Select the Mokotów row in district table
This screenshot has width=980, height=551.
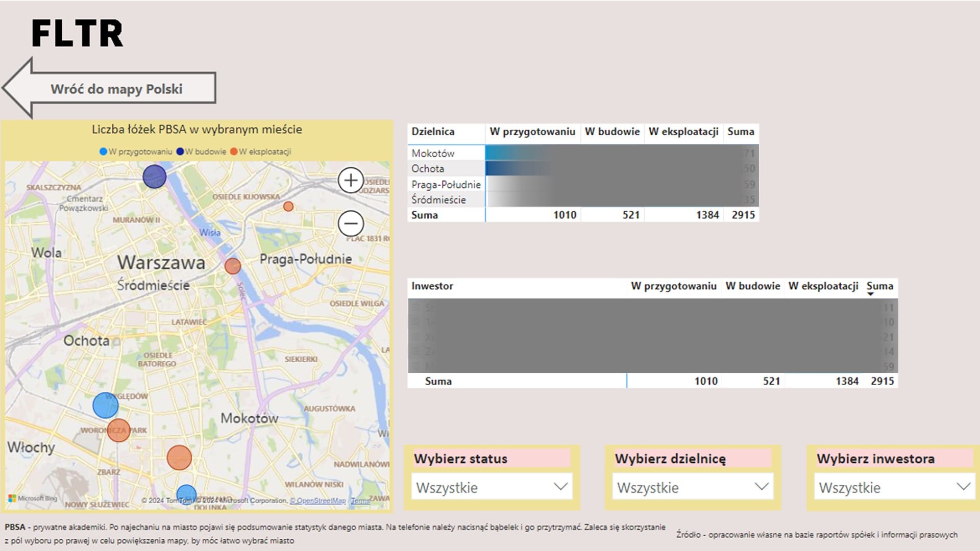433,153
